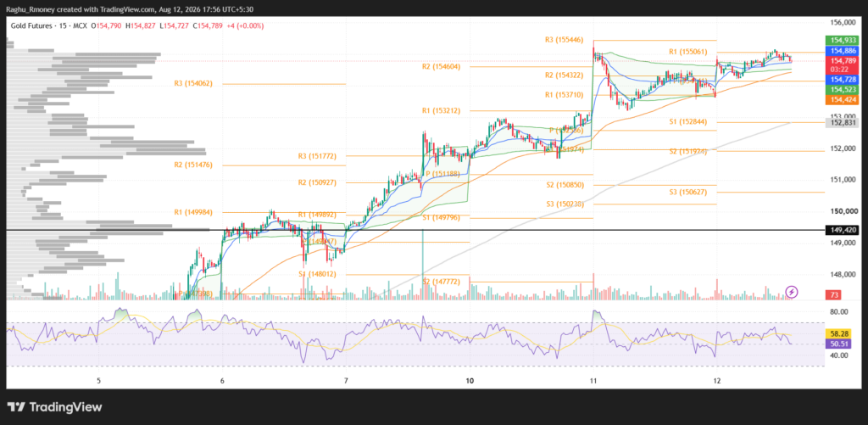This screenshot has height=425, width=868.
Task: Click pivot label R1 (153710)
Action: coord(564,95)
